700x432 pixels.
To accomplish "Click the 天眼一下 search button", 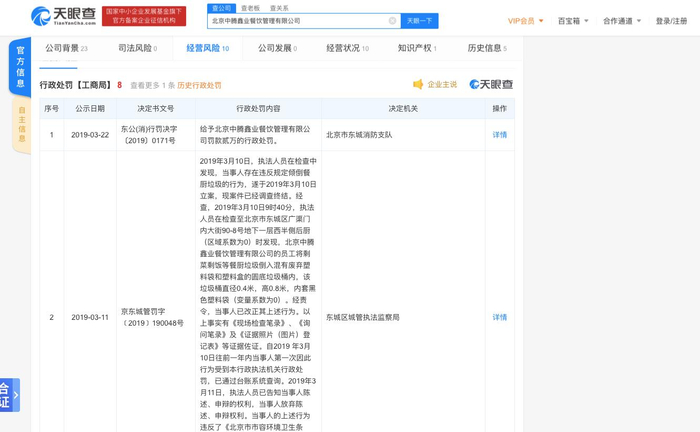I will [x=420, y=21].
